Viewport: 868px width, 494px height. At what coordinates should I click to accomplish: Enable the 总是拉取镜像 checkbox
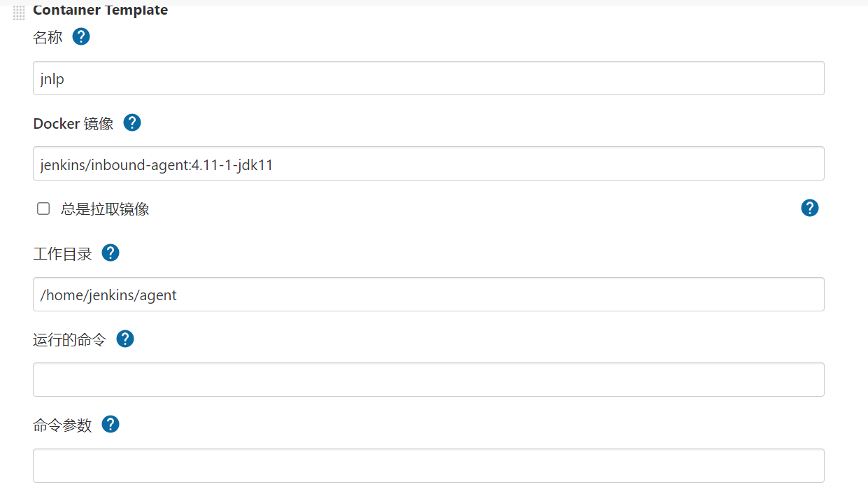(x=43, y=209)
